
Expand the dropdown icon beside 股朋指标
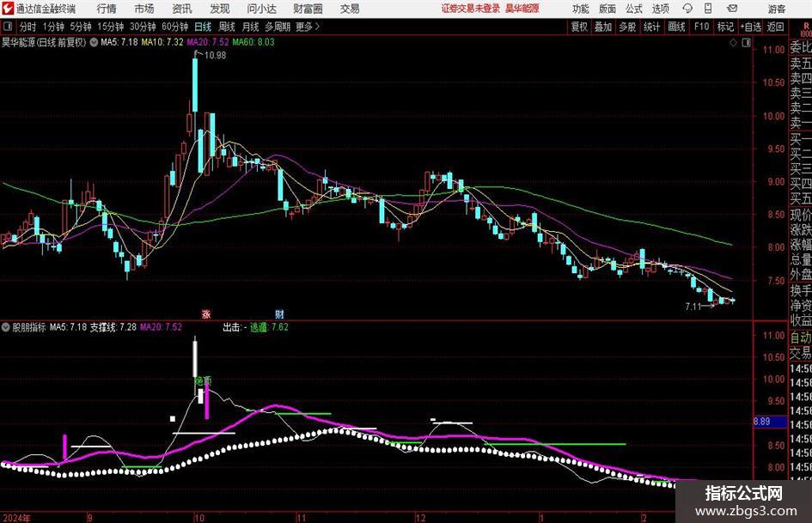pyautogui.click(x=6, y=327)
